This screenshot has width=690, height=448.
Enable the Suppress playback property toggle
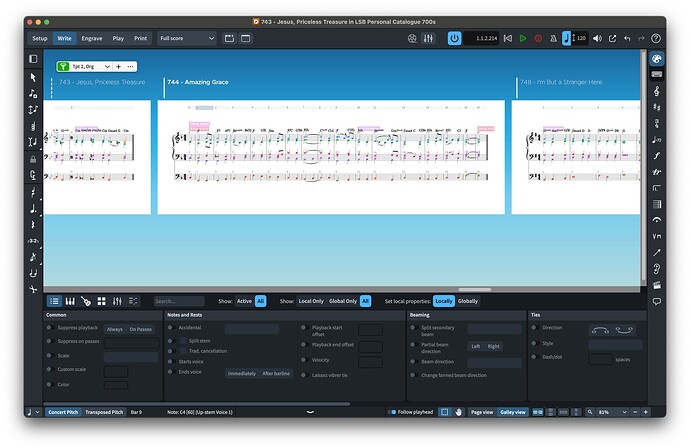click(x=49, y=327)
